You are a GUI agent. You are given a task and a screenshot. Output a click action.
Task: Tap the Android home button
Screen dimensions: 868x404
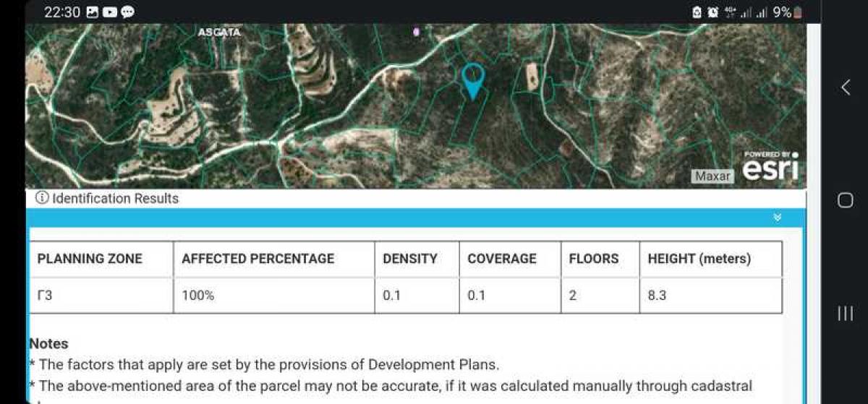pyautogui.click(x=845, y=200)
